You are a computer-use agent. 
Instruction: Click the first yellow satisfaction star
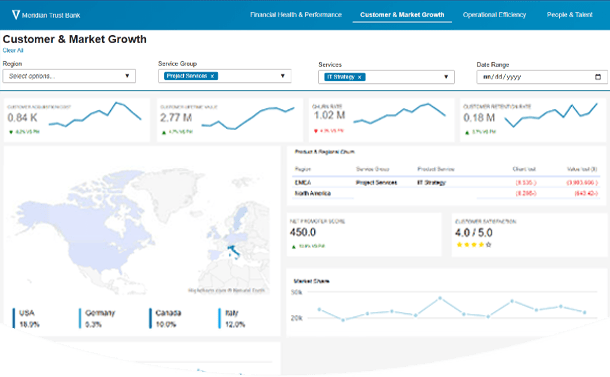tap(459, 245)
